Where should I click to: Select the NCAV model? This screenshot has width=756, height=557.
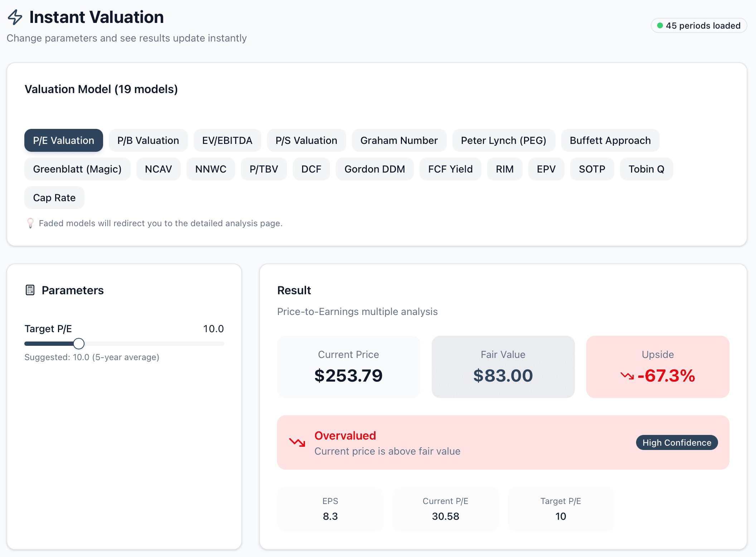coord(159,169)
